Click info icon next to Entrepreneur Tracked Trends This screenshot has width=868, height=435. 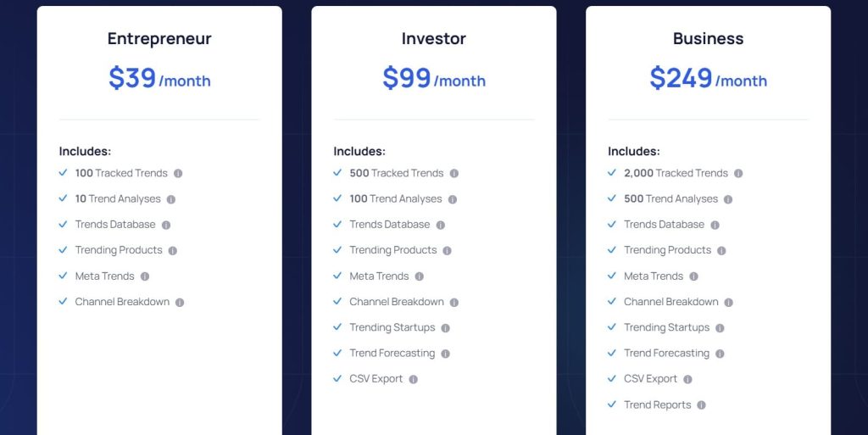coord(178,174)
